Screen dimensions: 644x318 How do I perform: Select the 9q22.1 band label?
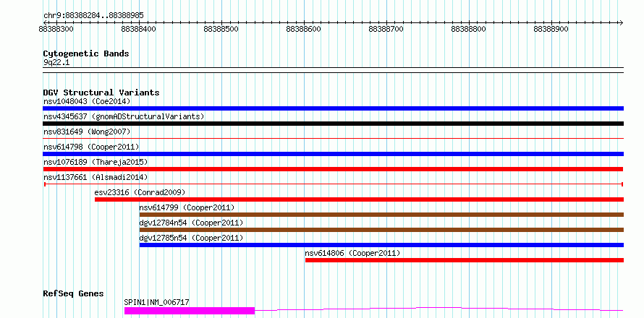(x=56, y=63)
